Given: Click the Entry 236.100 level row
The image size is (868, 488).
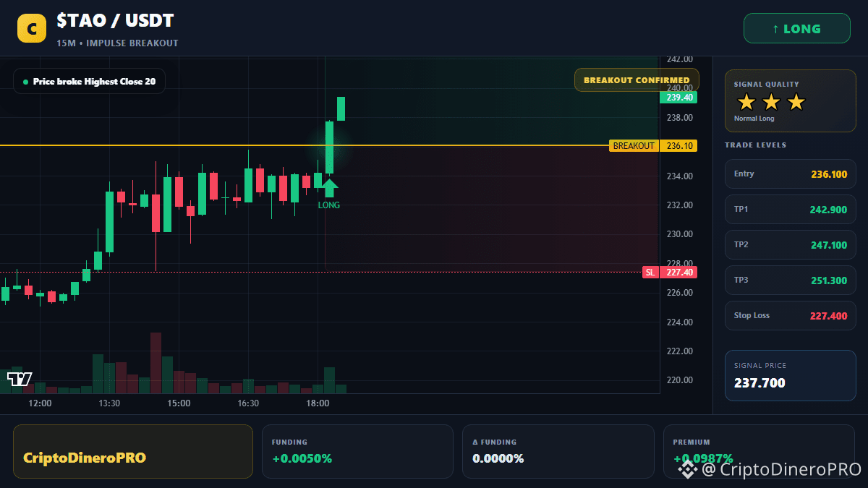Looking at the screenshot, I should (790, 174).
